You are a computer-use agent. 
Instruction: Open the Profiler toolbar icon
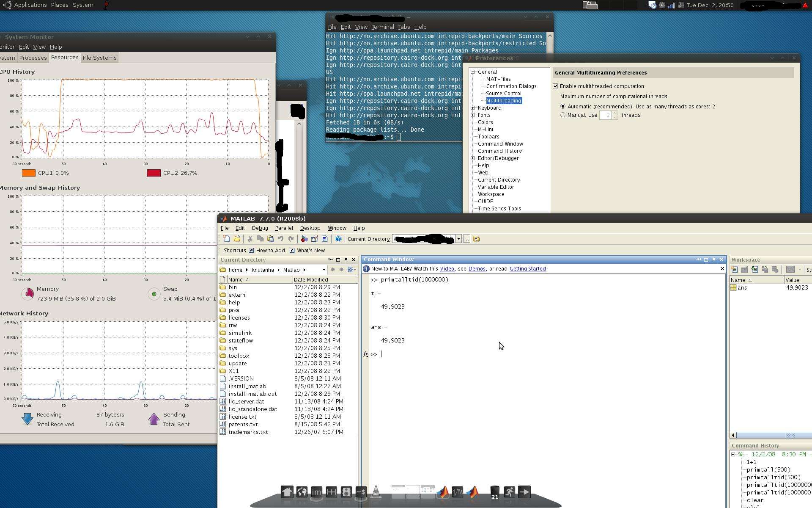pyautogui.click(x=324, y=239)
